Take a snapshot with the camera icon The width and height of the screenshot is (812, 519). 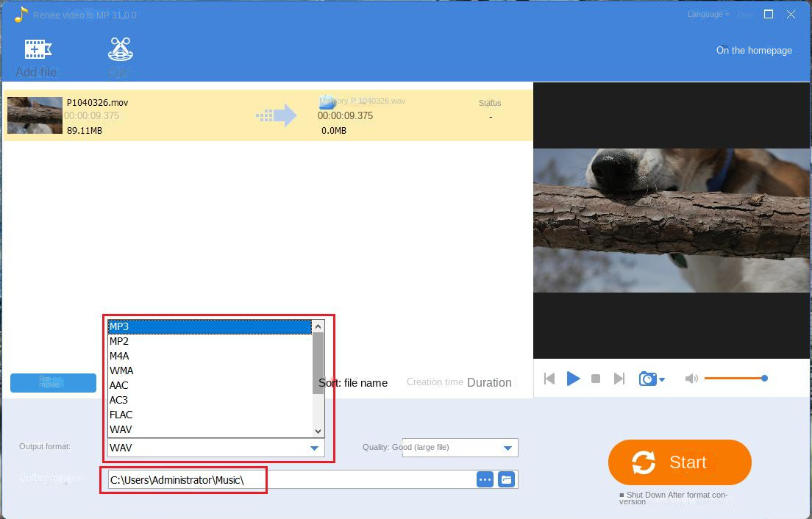click(647, 378)
